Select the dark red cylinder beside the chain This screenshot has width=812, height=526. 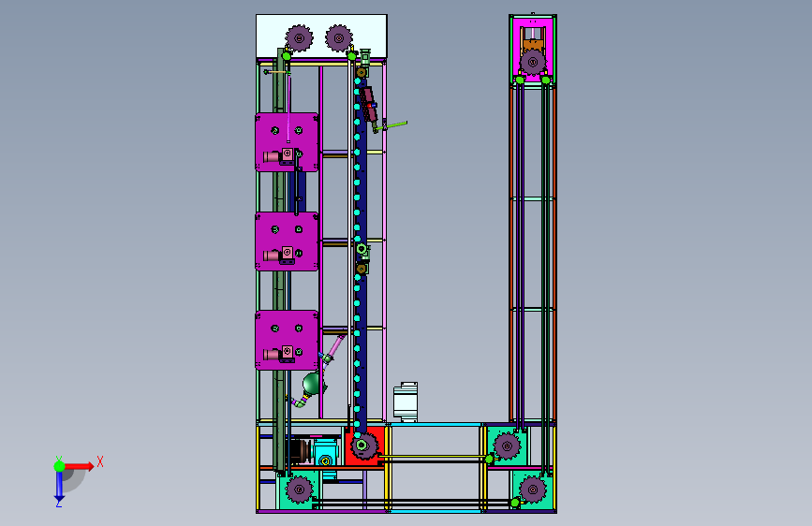point(369,104)
